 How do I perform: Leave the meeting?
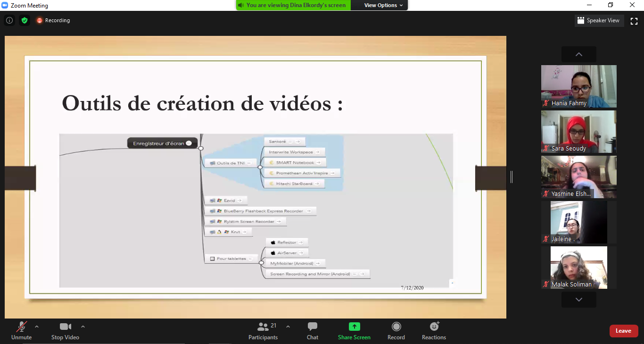pyautogui.click(x=623, y=331)
